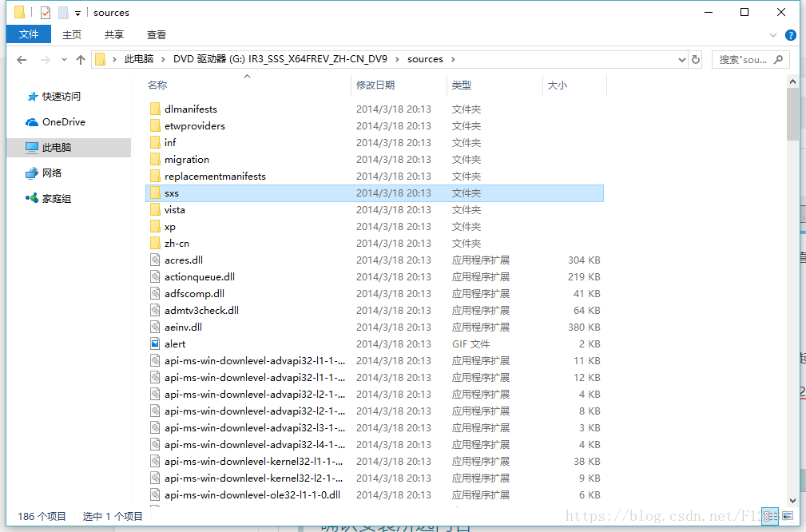
Task: Switch to details view icon
Action: point(769,516)
